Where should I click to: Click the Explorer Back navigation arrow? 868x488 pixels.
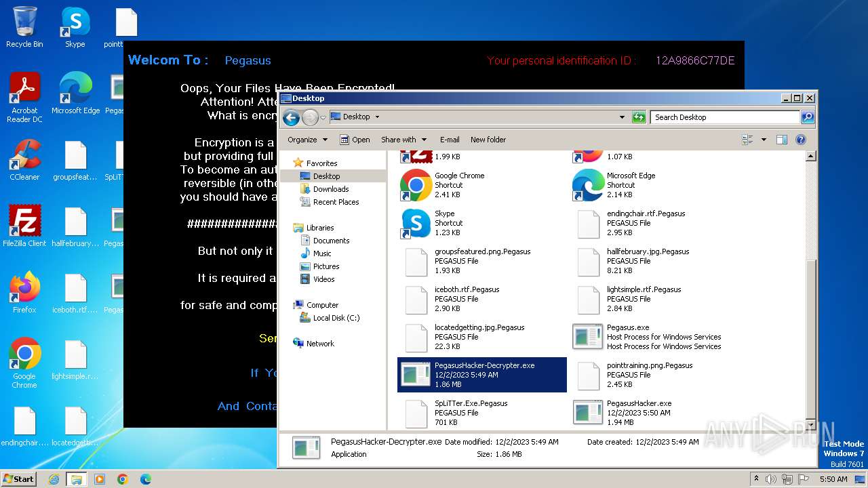click(x=291, y=117)
